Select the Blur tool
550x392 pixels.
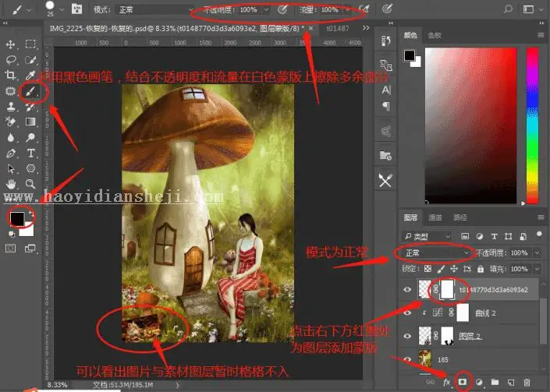(10, 137)
